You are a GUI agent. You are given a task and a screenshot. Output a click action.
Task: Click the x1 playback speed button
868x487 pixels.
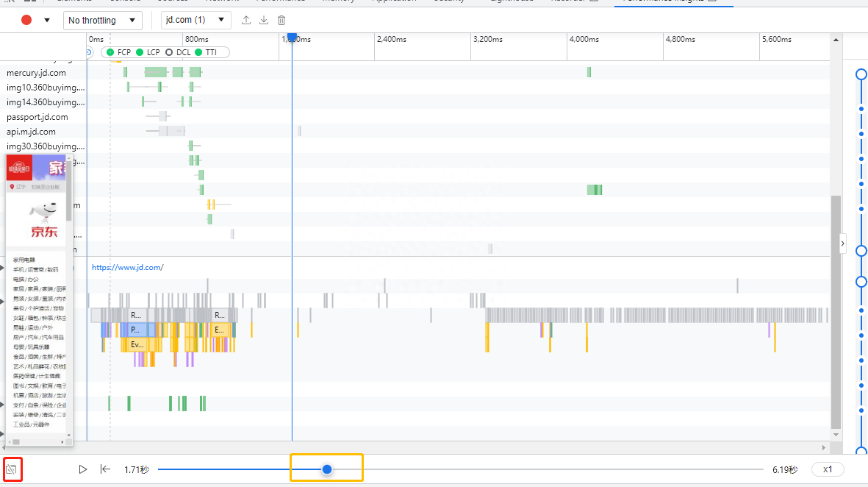[x=828, y=469]
